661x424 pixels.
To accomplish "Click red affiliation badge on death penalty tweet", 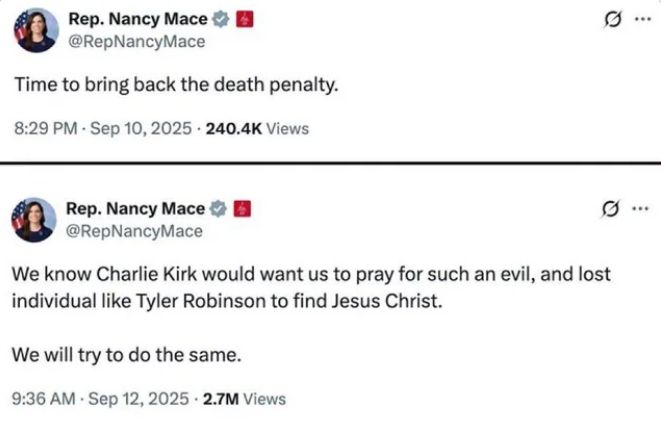I will [x=242, y=19].
